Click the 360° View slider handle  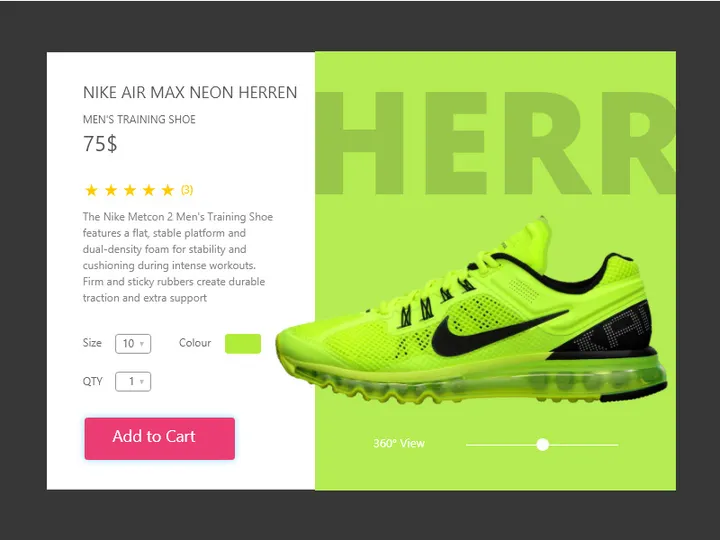(x=543, y=444)
